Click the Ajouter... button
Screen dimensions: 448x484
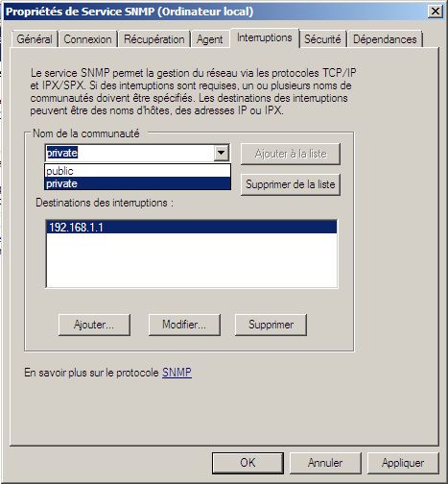point(94,325)
